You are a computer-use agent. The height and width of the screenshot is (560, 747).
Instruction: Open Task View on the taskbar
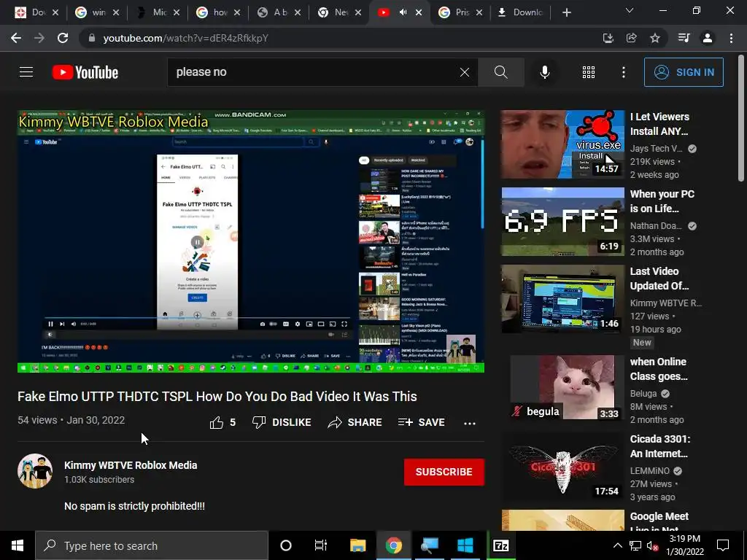(x=321, y=545)
